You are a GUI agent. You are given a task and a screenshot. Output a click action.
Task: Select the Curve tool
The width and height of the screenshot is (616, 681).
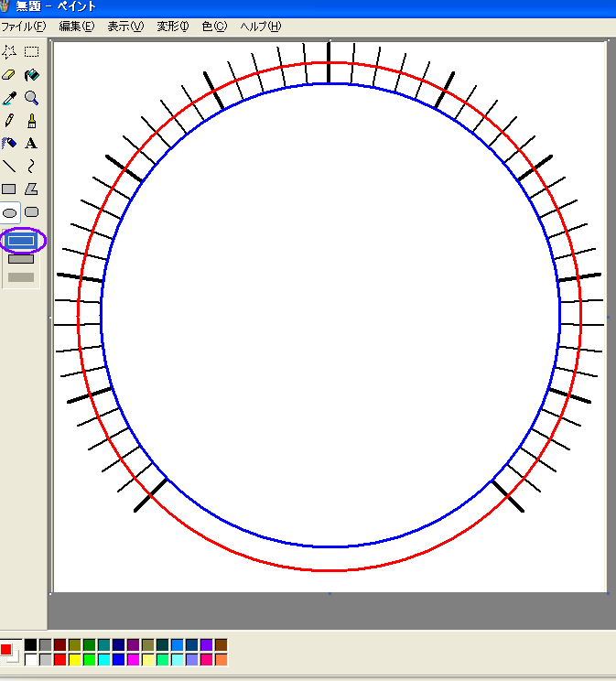click(31, 166)
